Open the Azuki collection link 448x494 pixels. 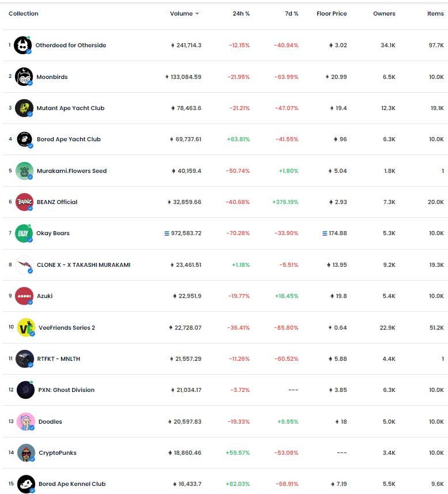[45, 296]
